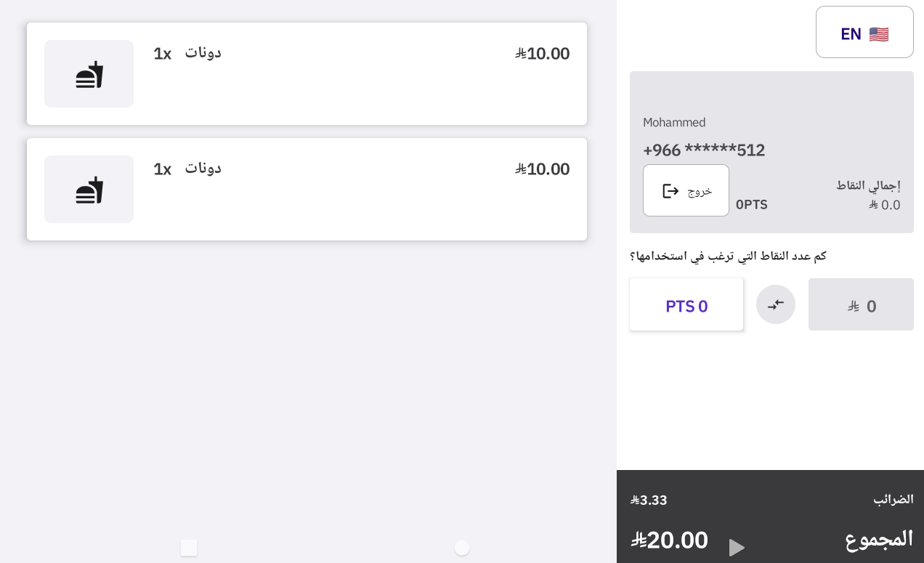924x563 pixels.
Task: Click the 20.00 total amount
Action: pos(670,540)
